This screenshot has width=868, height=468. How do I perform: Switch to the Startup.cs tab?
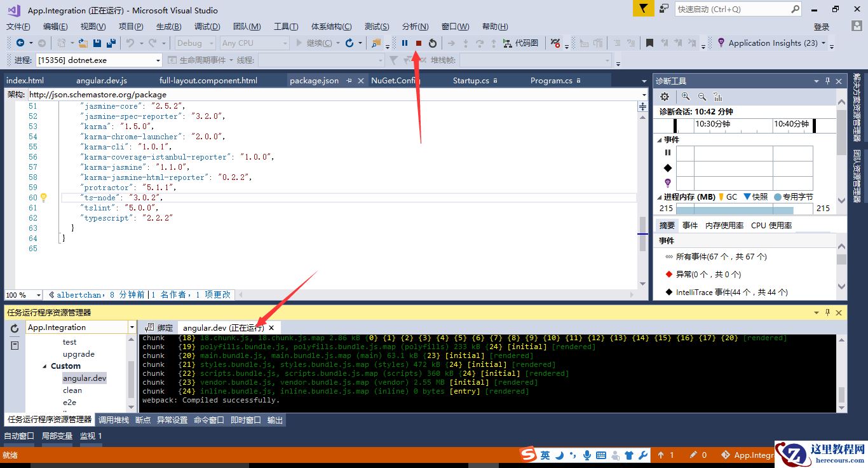[x=471, y=81]
